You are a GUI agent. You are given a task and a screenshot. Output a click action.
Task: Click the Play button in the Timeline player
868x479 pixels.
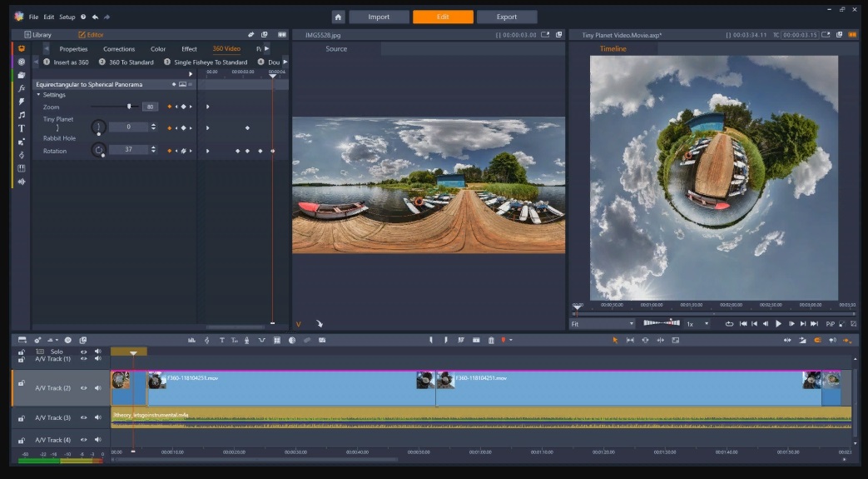coord(778,324)
